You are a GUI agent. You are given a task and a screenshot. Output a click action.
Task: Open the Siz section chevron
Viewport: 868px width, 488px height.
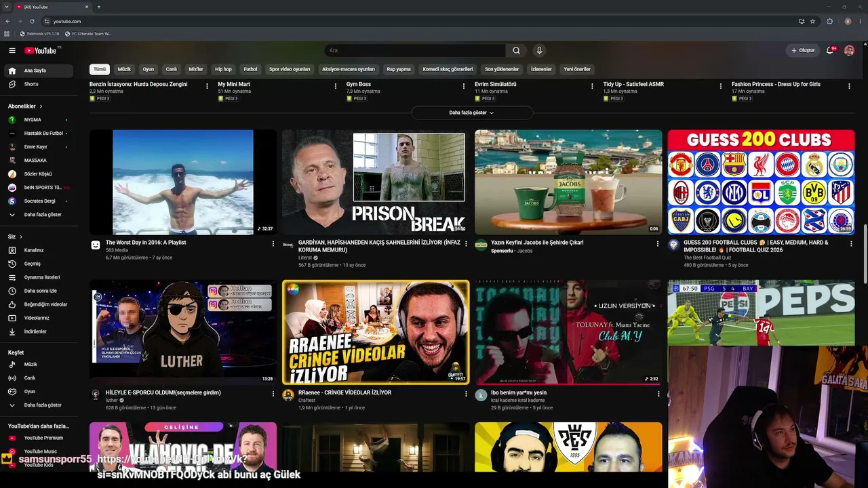point(21,237)
